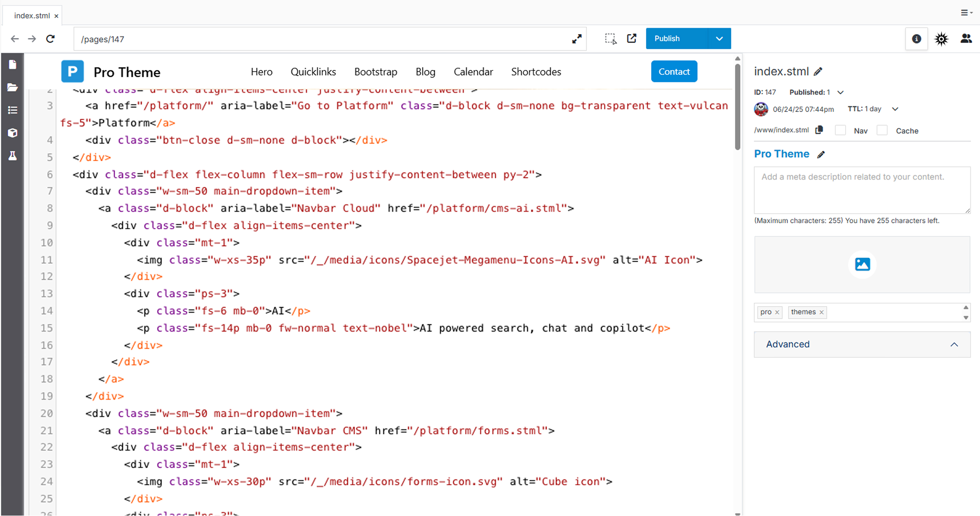The height and width of the screenshot is (516, 980).
Task: Activate the element selection tool icon
Action: pyautogui.click(x=611, y=39)
